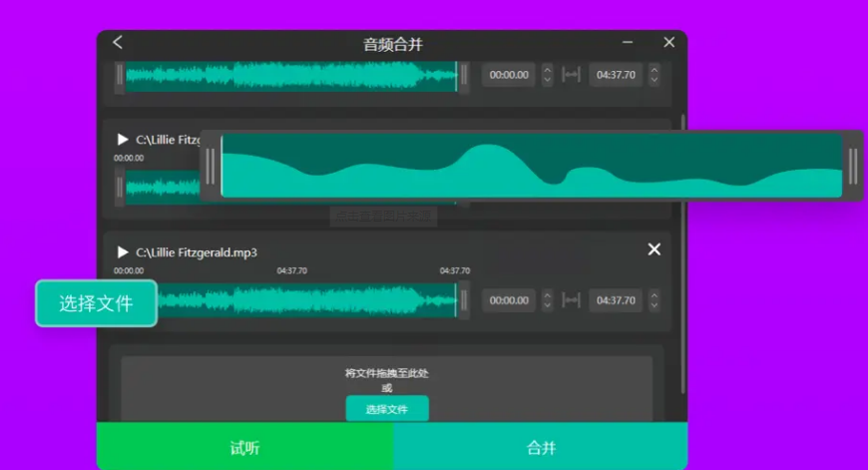Click the large highlighted 选择文件 button
The image size is (868, 470).
[x=97, y=303]
